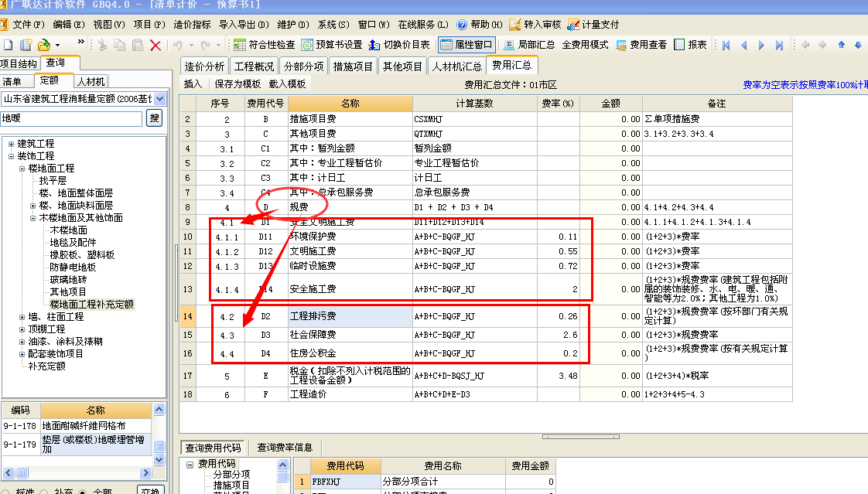Expand the 顶棚工程 tree node

22,329
